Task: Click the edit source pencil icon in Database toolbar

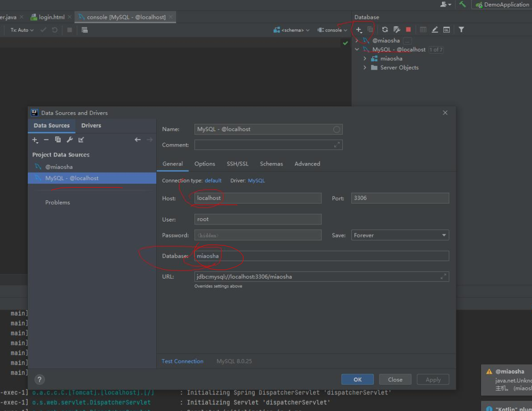Action: (x=435, y=30)
